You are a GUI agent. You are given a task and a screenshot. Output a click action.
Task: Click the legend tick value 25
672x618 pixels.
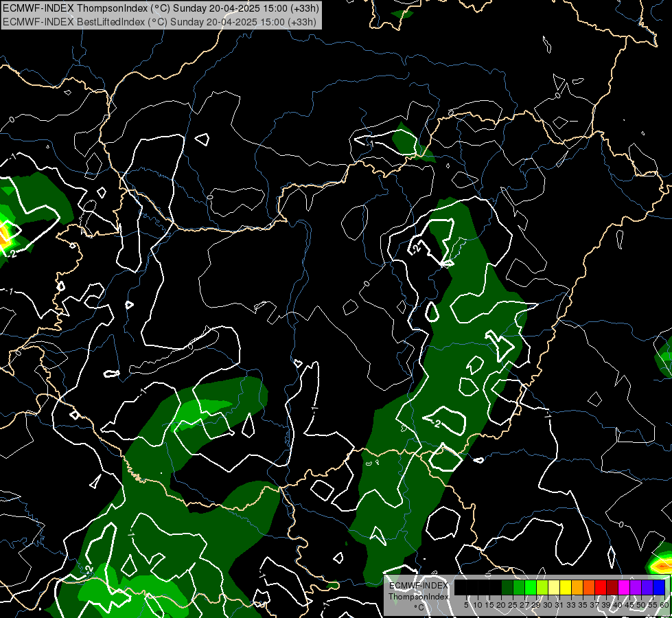click(513, 605)
